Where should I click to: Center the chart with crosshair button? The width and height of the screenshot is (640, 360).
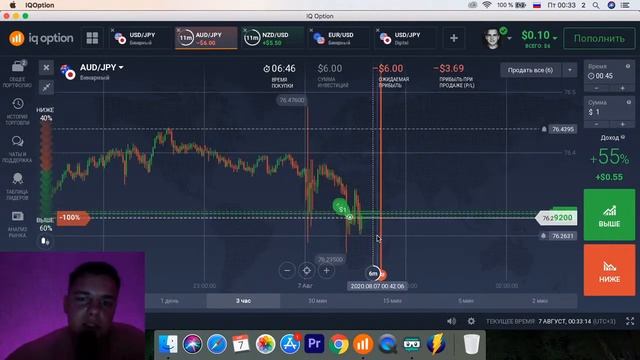click(307, 270)
